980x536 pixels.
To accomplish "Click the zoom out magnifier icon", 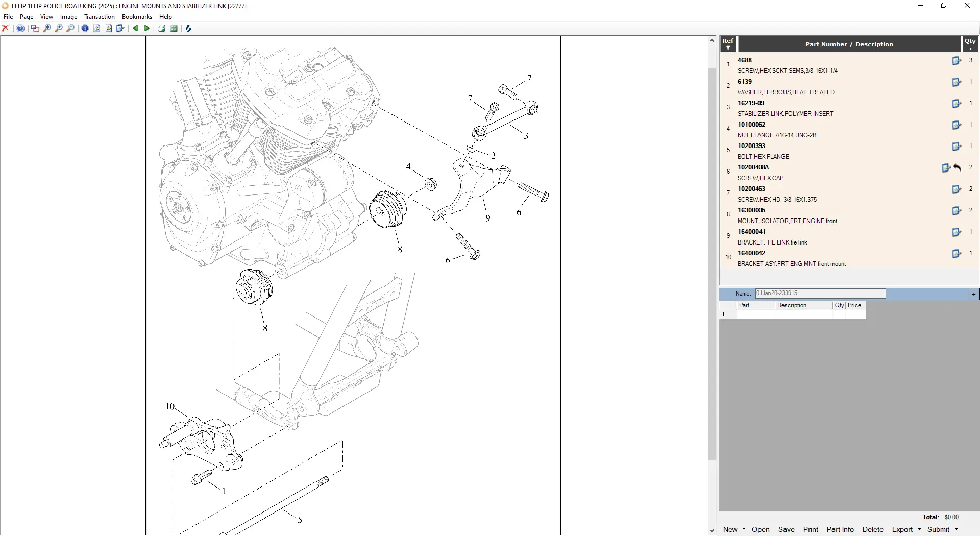I will click(x=70, y=29).
